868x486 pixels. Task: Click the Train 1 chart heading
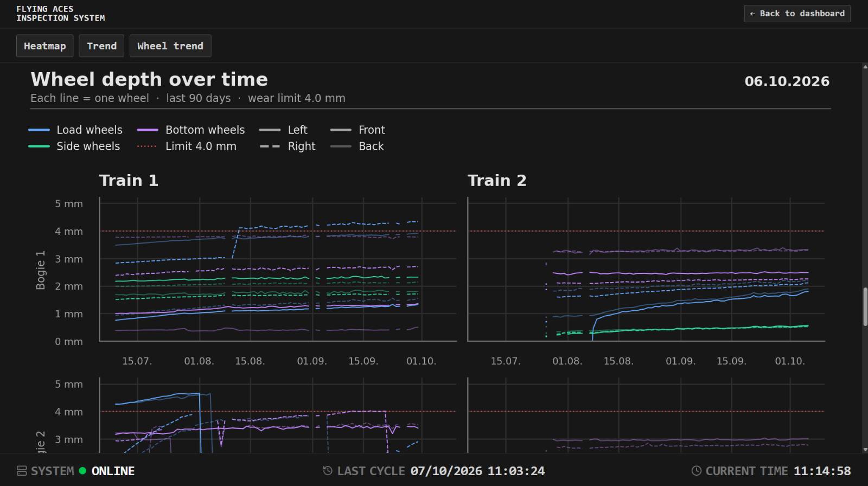click(129, 181)
